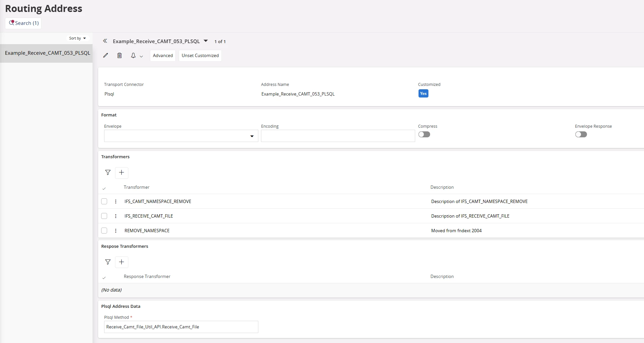Tick the IFS_RECEIVE_CAMT_FILE row checkbox
Image resolution: width=644 pixels, height=343 pixels.
(104, 216)
